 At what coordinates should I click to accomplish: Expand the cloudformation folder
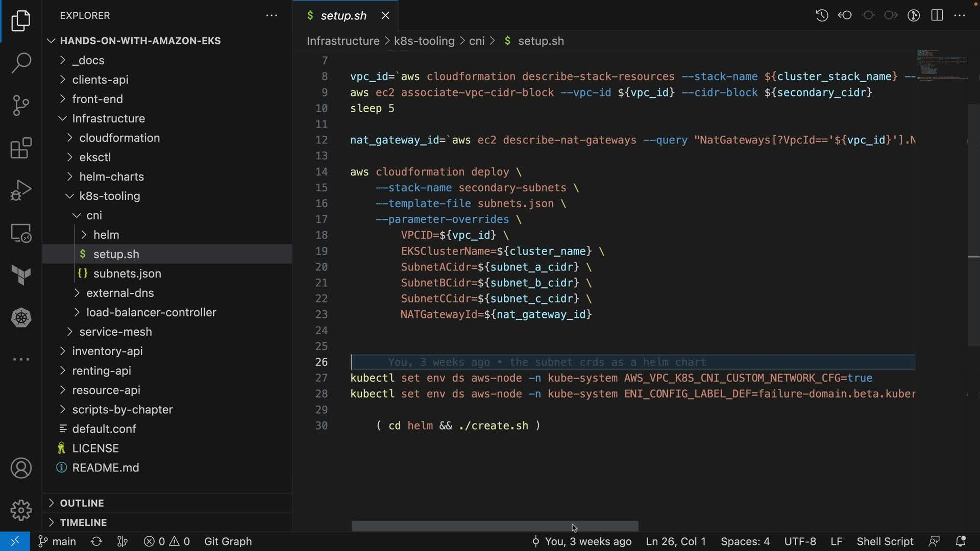[119, 138]
